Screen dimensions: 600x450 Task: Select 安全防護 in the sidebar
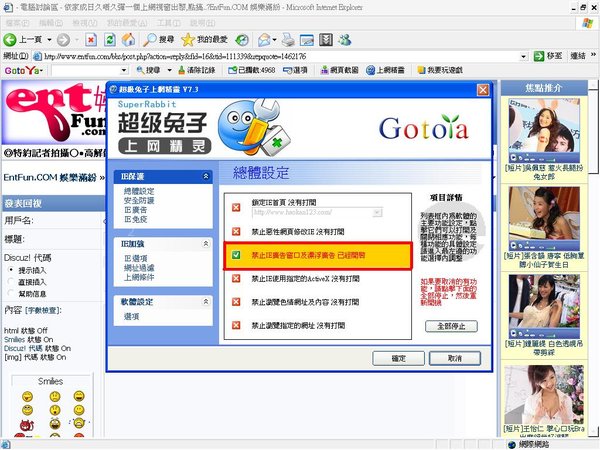[139, 200]
